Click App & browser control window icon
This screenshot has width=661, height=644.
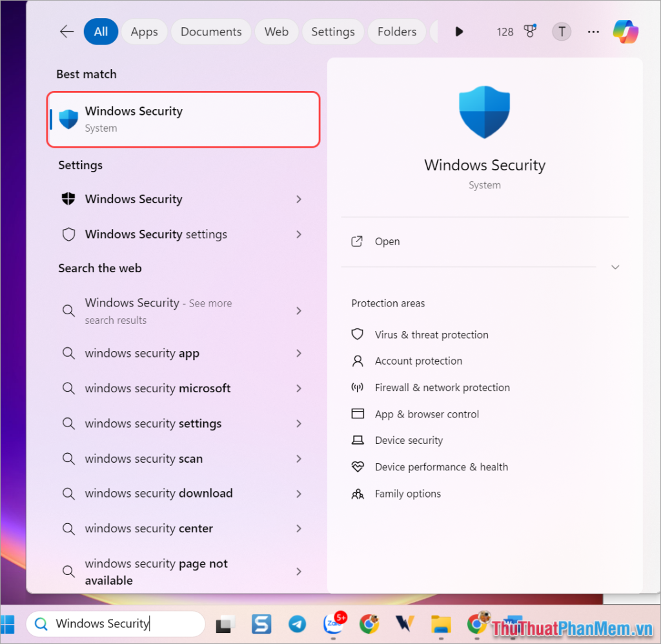pyautogui.click(x=358, y=414)
